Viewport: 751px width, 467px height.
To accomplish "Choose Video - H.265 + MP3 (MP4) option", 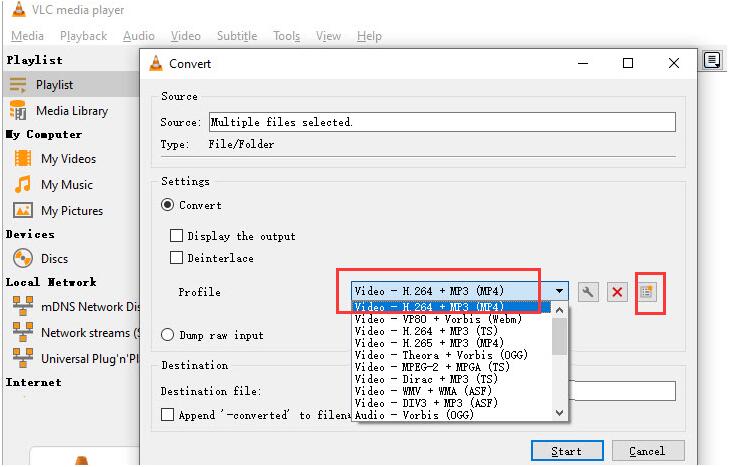I will pos(451,343).
